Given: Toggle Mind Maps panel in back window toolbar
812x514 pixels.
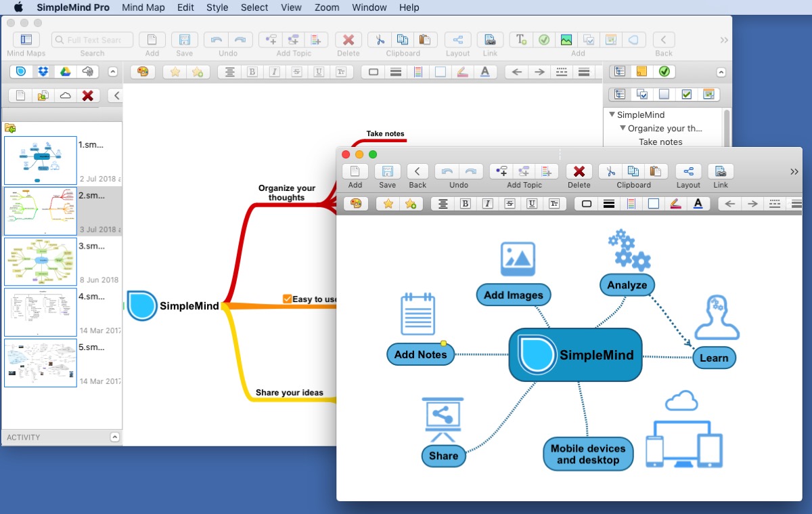Looking at the screenshot, I should (26, 39).
